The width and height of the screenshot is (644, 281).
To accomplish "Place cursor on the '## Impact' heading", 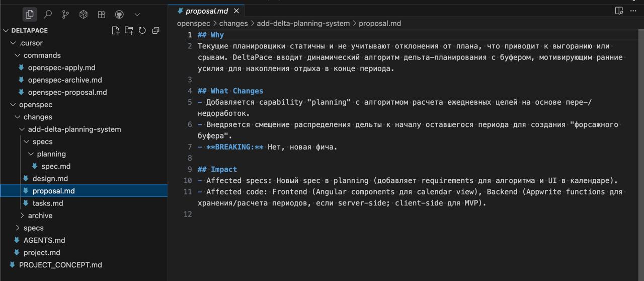I will click(217, 169).
